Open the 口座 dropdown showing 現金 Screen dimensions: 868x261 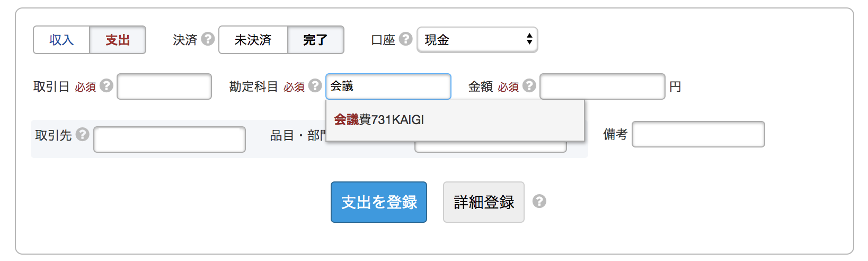click(477, 40)
